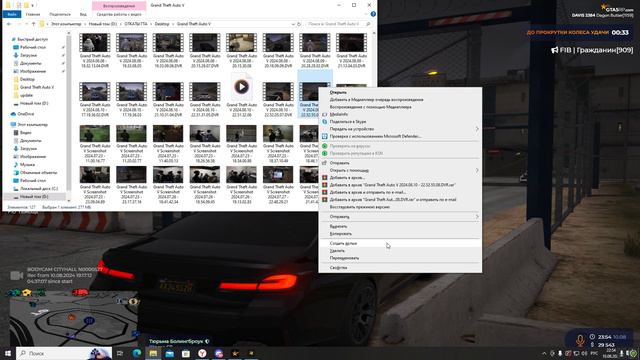Open Свойства from the context menu
640x360 pixels.
click(400, 268)
